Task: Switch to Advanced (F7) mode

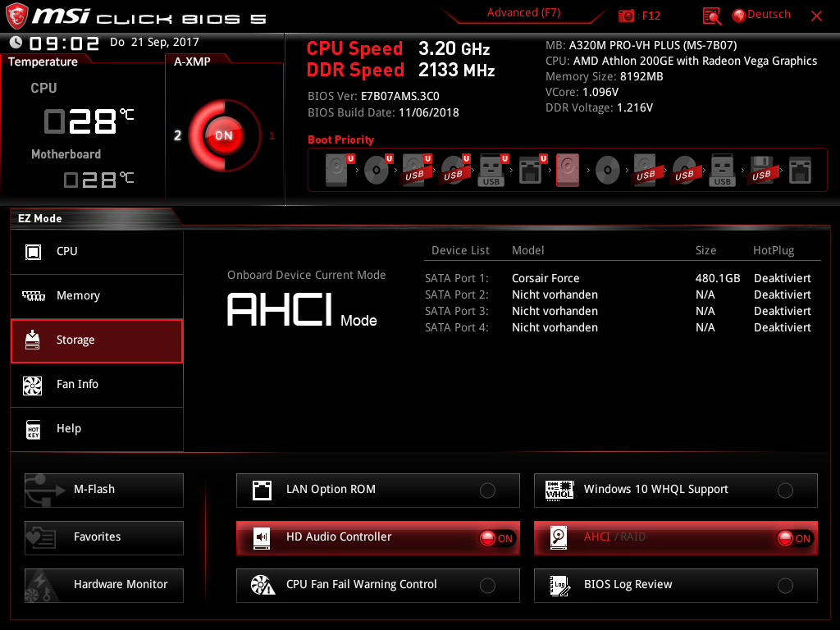Action: [524, 13]
